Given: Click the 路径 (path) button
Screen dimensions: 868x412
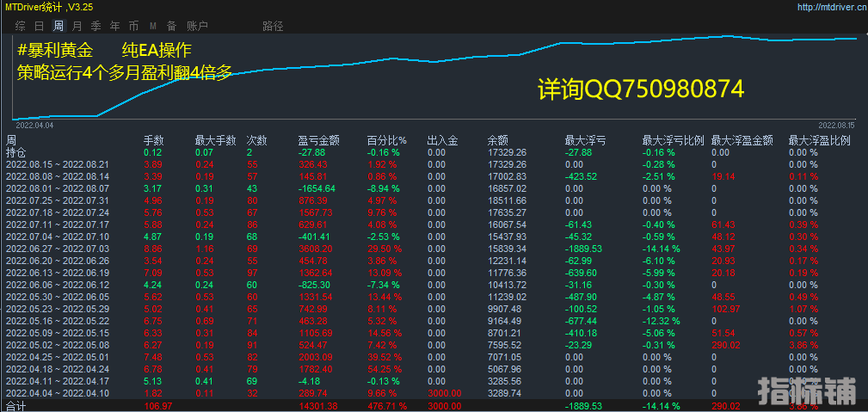Looking at the screenshot, I should click(272, 26).
